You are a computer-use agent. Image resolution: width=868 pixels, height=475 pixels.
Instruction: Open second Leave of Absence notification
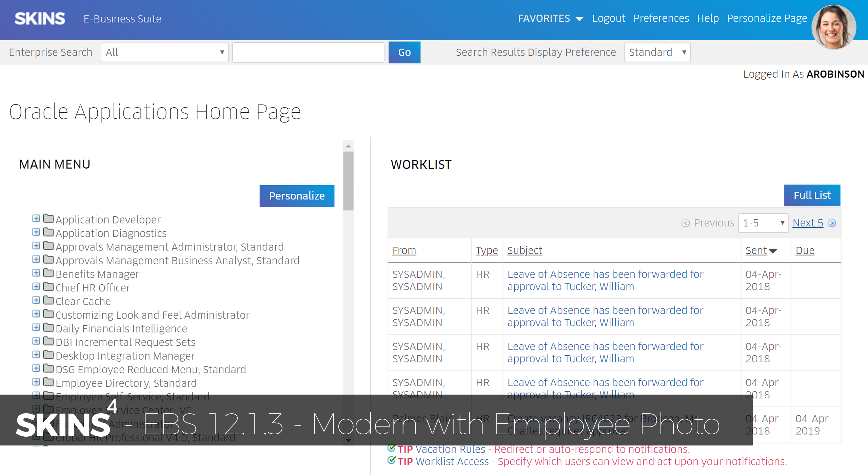tap(605, 316)
